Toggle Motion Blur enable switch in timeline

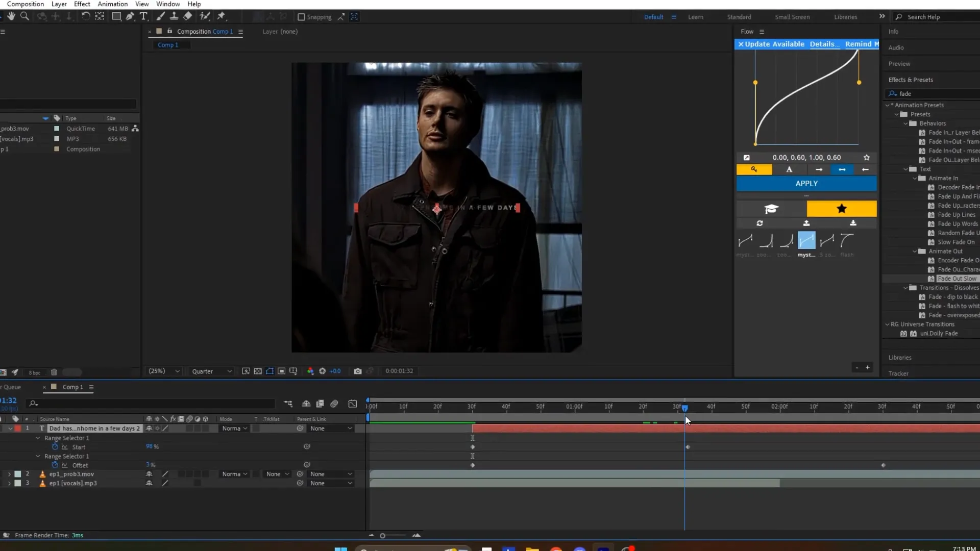[x=334, y=404]
